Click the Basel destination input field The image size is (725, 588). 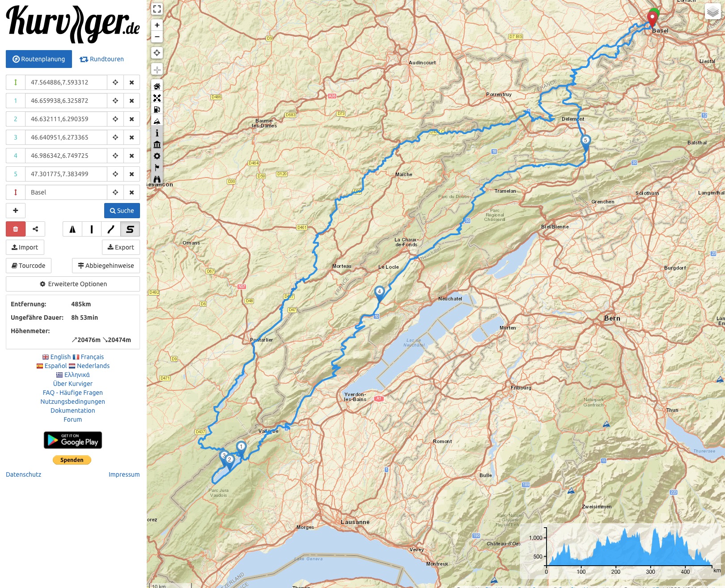[66, 192]
